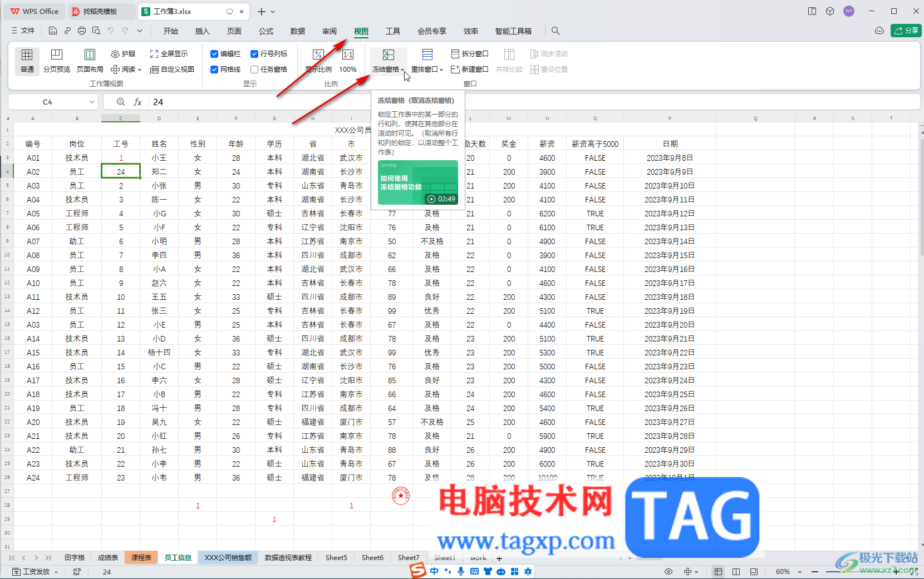Click the 分享 (Share) button

click(906, 31)
